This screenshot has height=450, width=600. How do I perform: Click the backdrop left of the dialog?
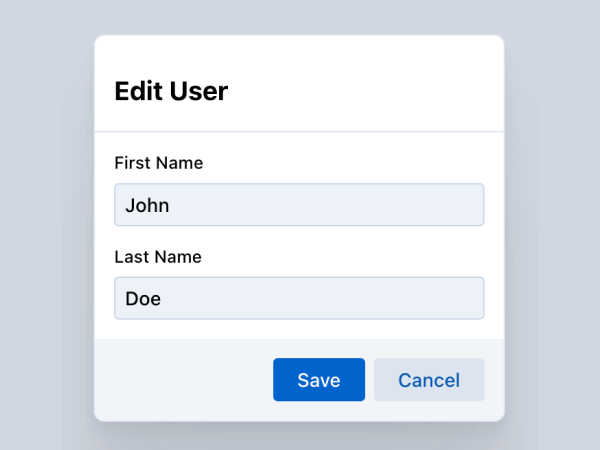(45, 225)
